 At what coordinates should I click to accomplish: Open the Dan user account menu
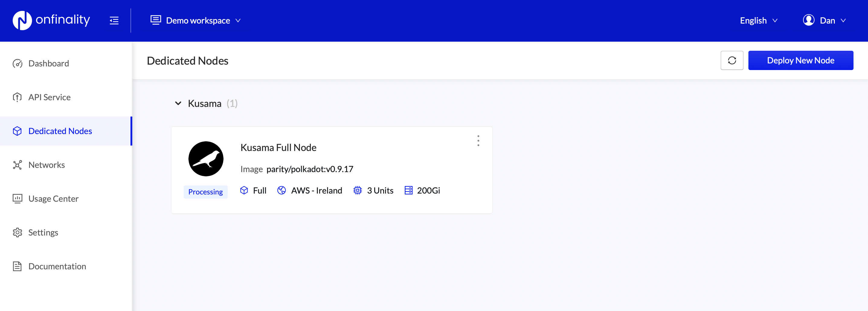(x=824, y=21)
